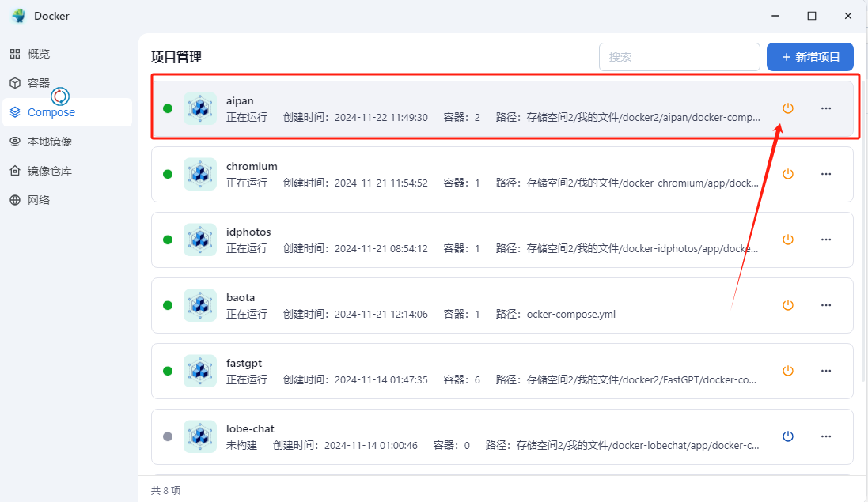Expand three-dot menu for idphotos project
868x502 pixels.
(826, 240)
